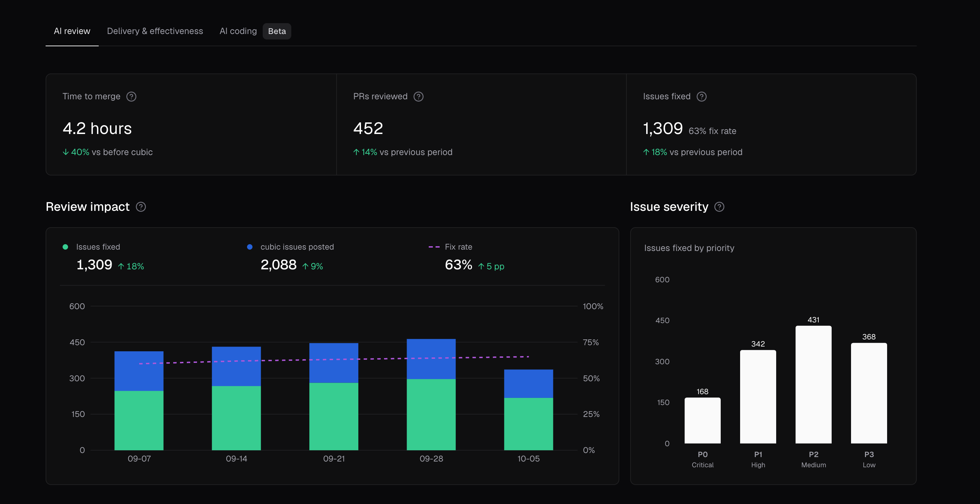Viewport: 980px width, 504px height.
Task: Click the '168' bar value label
Action: coord(702,392)
